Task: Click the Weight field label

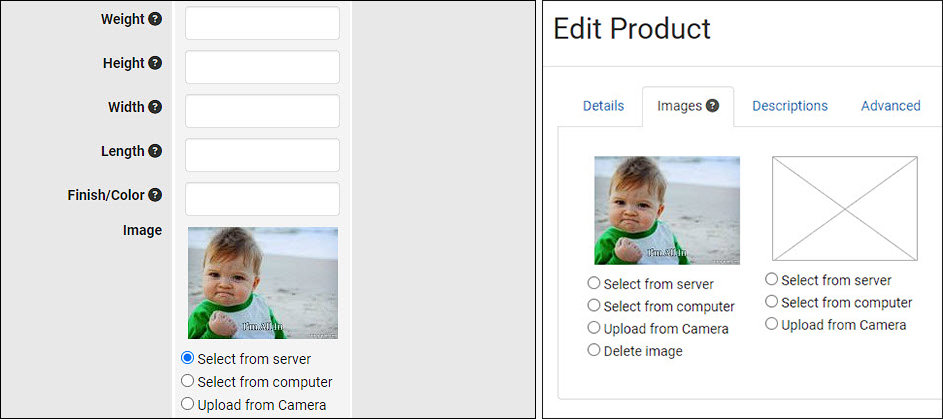Action: click(x=123, y=19)
